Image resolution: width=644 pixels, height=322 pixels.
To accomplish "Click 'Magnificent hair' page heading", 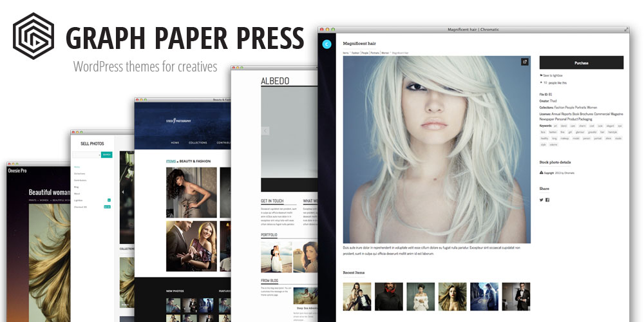I will (359, 44).
